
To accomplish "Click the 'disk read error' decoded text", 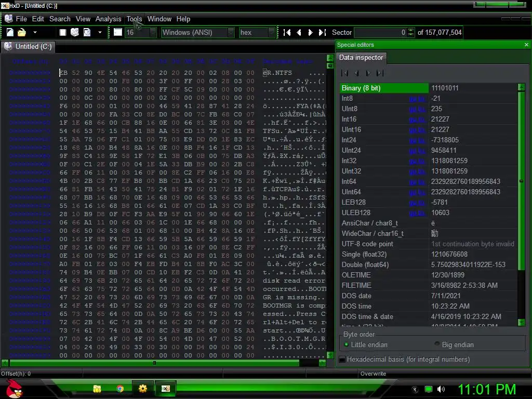I will click(x=294, y=281).
